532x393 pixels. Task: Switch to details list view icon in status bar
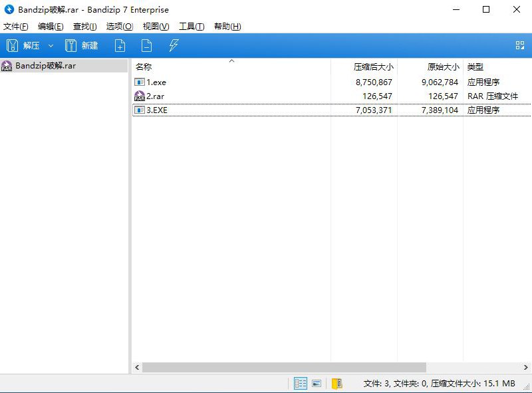click(301, 384)
